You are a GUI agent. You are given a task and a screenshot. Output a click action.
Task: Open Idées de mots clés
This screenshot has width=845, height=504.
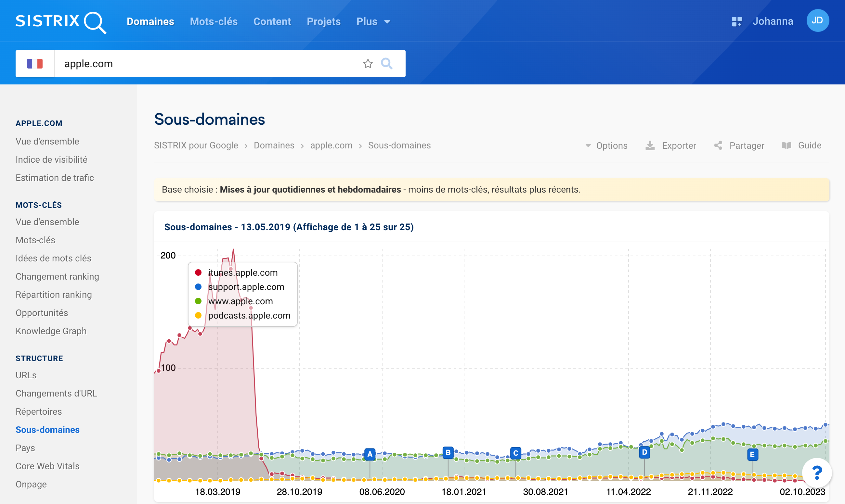(x=53, y=258)
